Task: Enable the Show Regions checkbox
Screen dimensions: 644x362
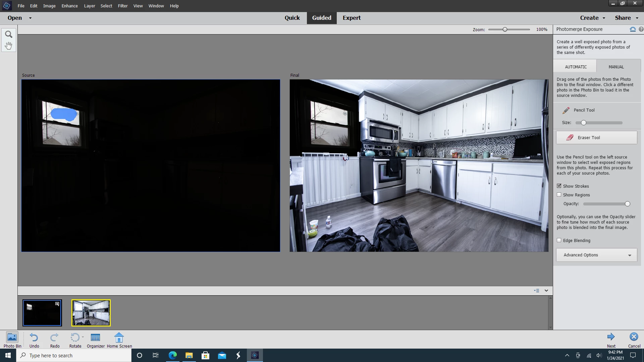Action: click(559, 195)
